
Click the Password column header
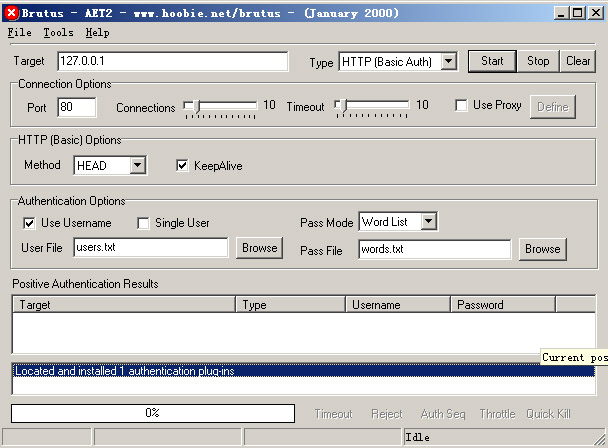point(503,304)
